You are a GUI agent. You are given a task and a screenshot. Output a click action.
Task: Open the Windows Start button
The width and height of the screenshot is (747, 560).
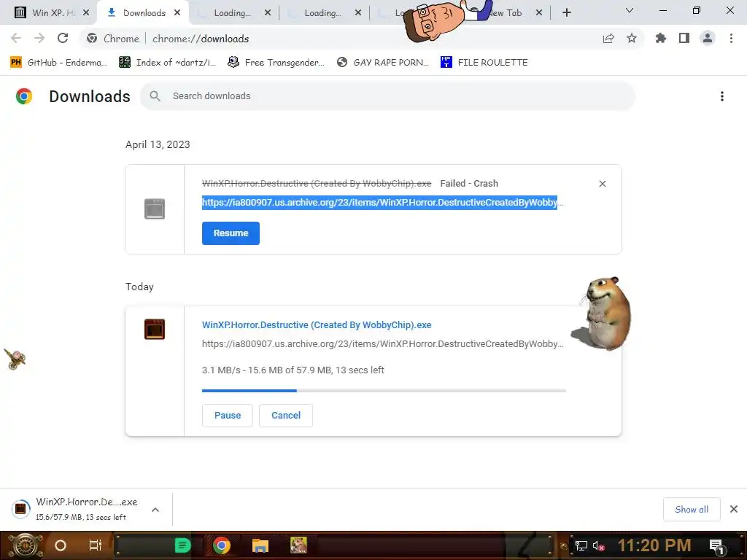point(26,545)
